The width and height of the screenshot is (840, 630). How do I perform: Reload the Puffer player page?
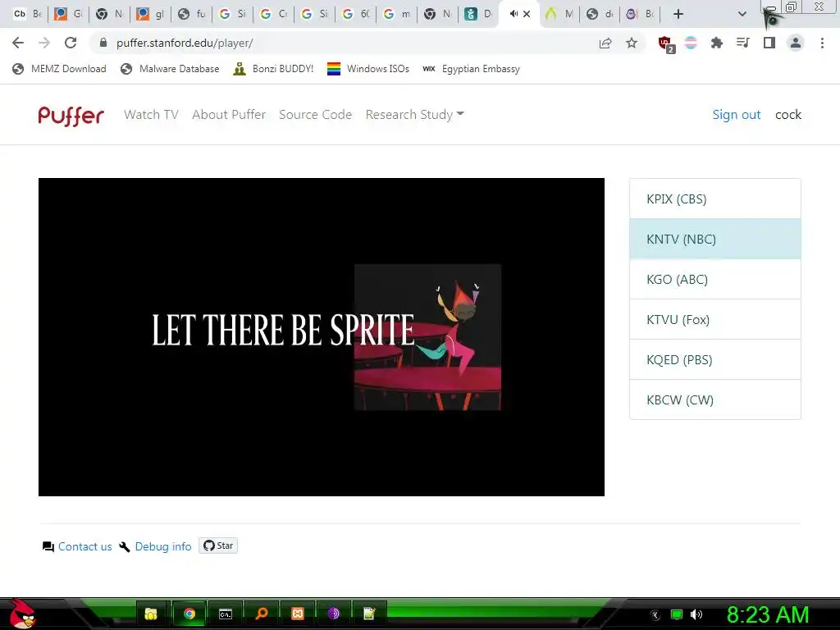71,43
